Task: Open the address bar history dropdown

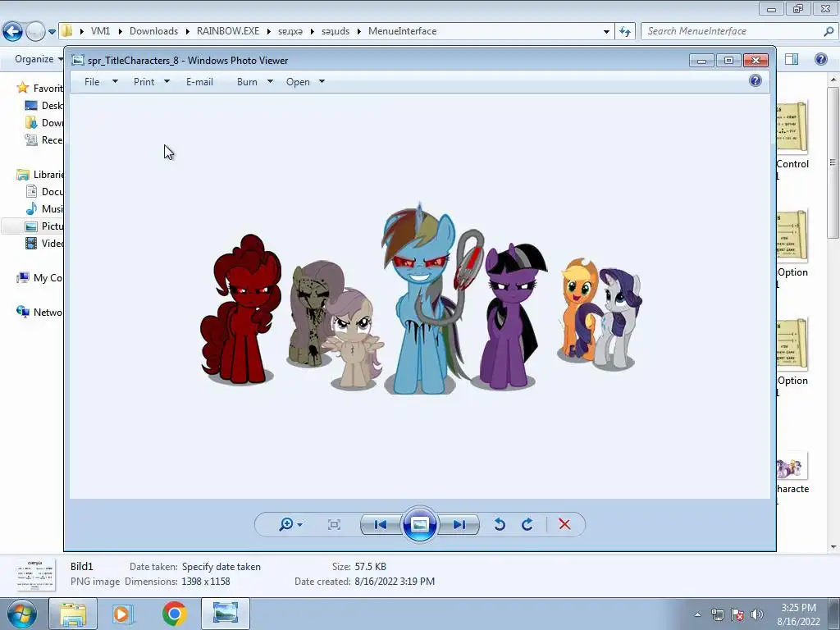Action: click(606, 32)
